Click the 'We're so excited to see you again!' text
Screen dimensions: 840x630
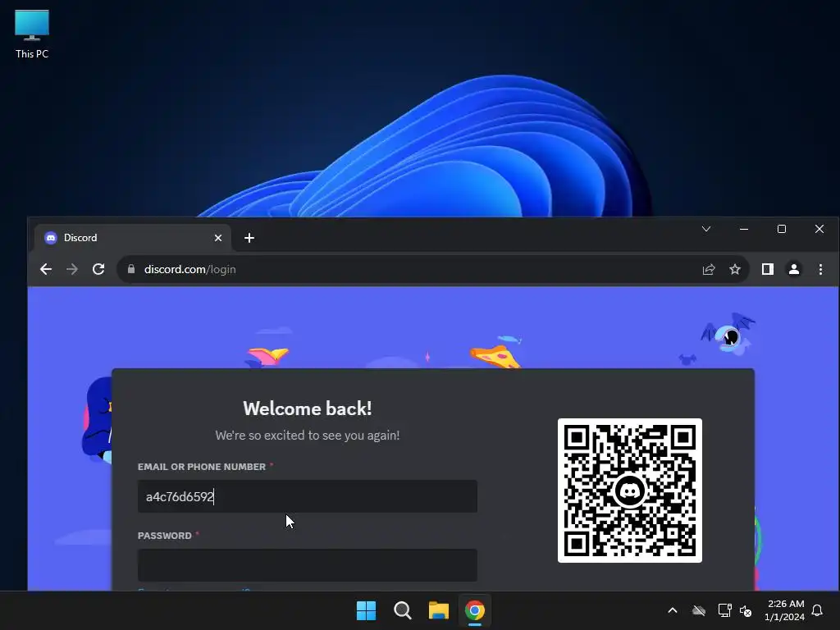click(308, 436)
